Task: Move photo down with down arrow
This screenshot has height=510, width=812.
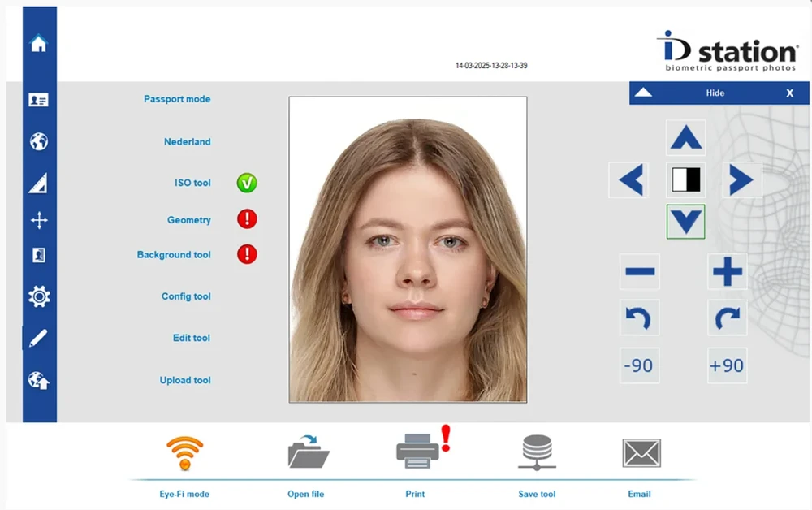Action: [686, 221]
